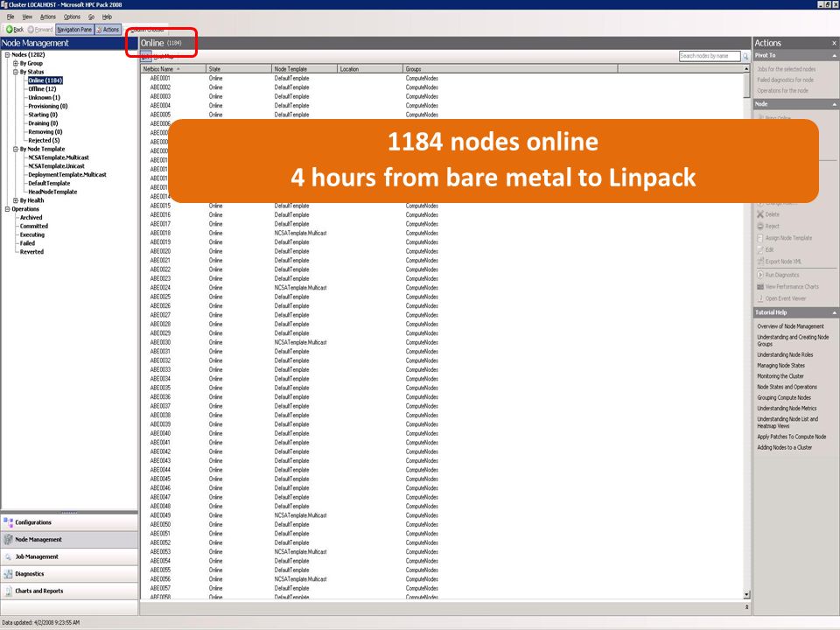Click the Run Diagnostics icon

coord(760,275)
